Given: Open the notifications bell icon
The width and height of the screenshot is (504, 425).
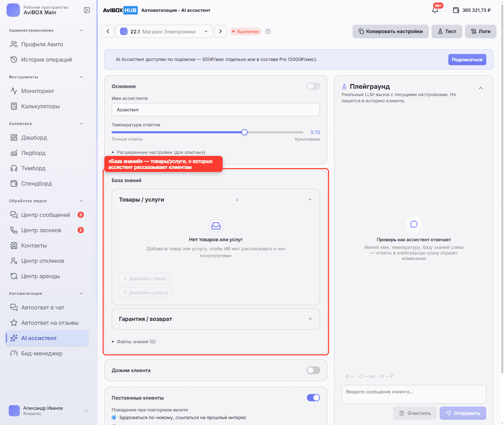Looking at the screenshot, I should click(x=435, y=10).
